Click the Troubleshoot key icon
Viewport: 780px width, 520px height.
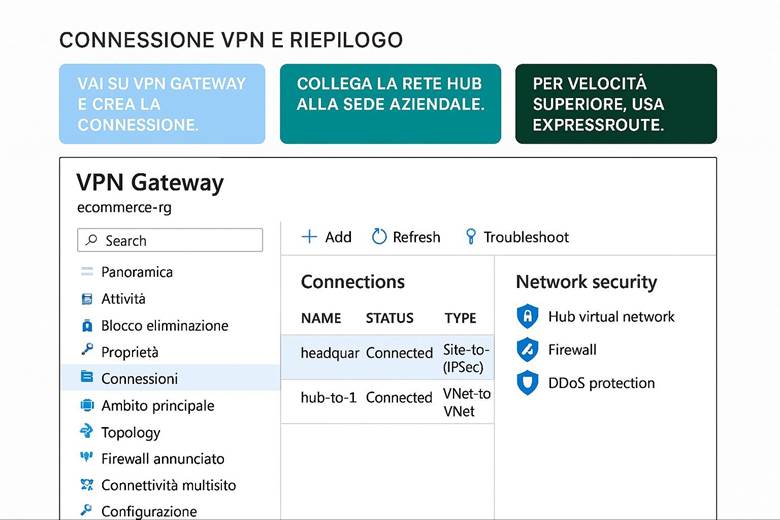tap(471, 237)
